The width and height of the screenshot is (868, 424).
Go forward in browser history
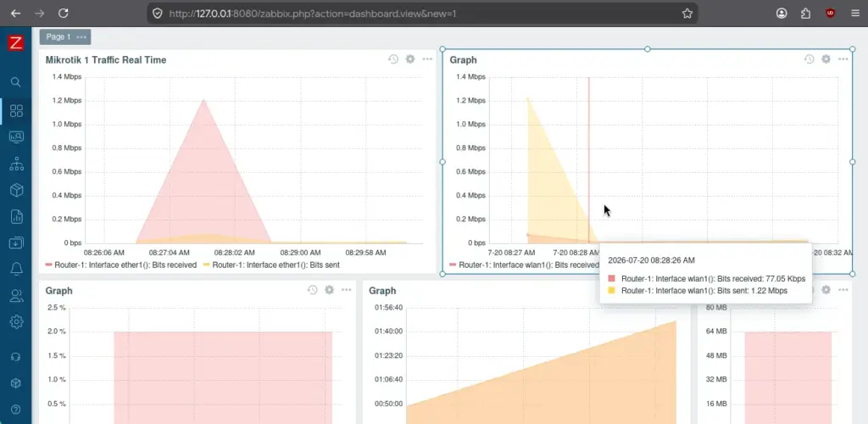click(39, 14)
